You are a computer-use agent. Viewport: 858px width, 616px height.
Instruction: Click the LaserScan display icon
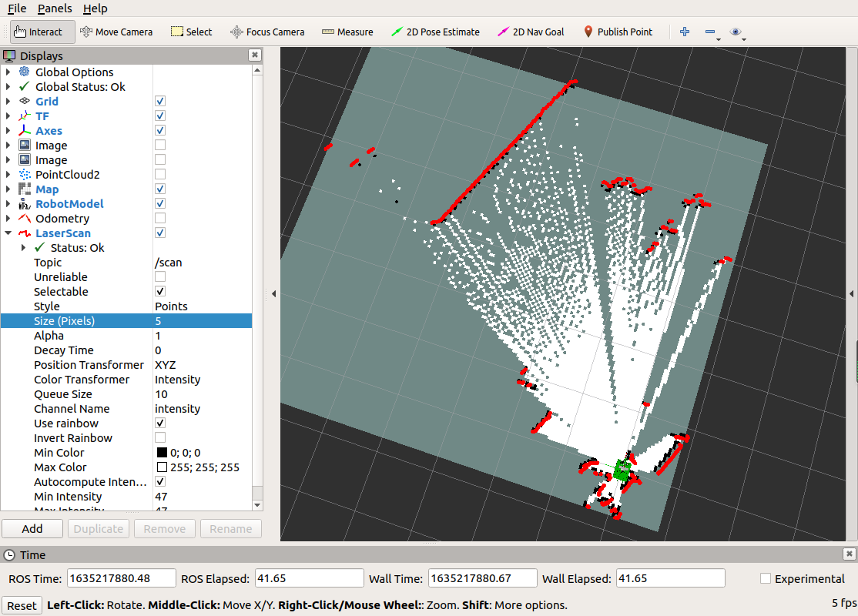click(x=25, y=233)
